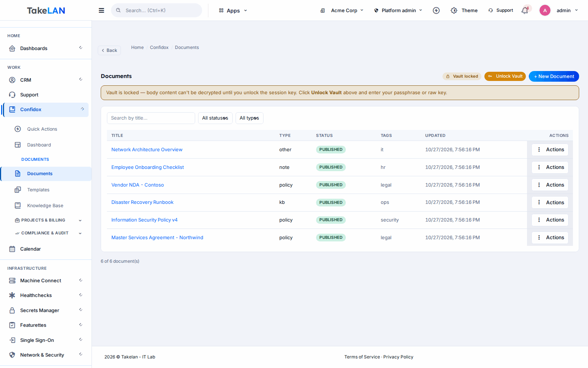This screenshot has height=368, width=588.
Task: Click the lightning quick-add icon in top bar
Action: 436,10
